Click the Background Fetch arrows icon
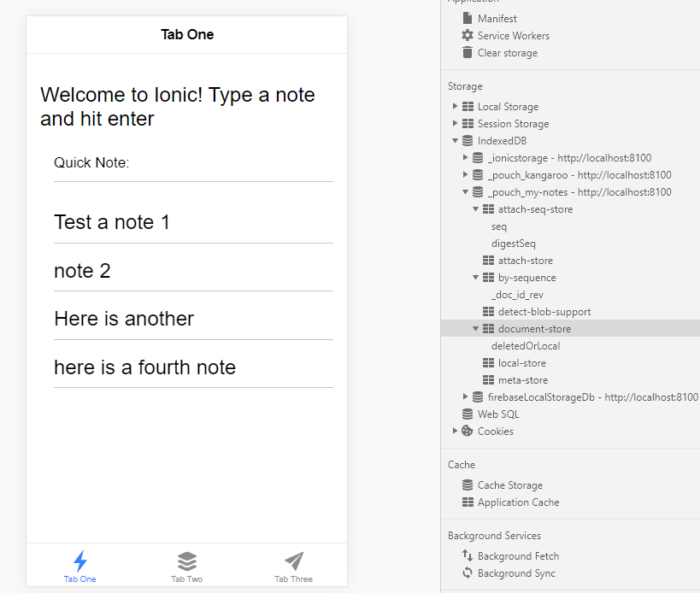This screenshot has height=593, width=700. pyautogui.click(x=467, y=555)
